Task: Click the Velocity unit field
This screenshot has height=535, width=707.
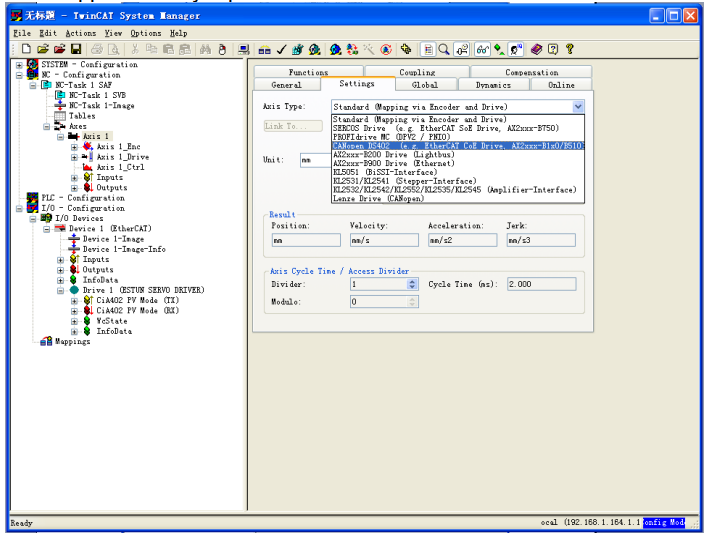Action: [384, 240]
